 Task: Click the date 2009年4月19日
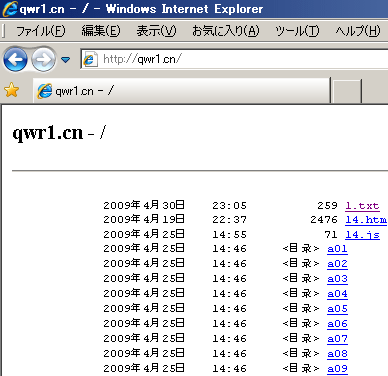[x=144, y=219]
